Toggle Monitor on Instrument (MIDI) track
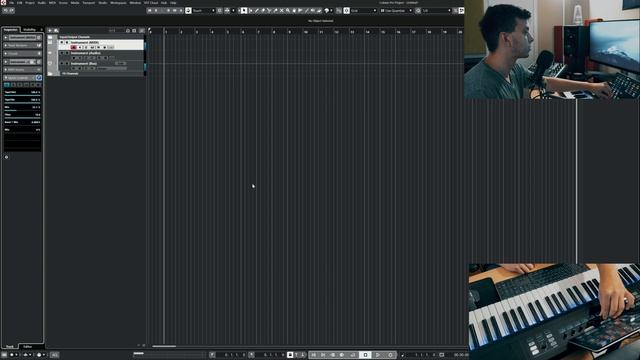The image size is (640, 360). [x=80, y=47]
